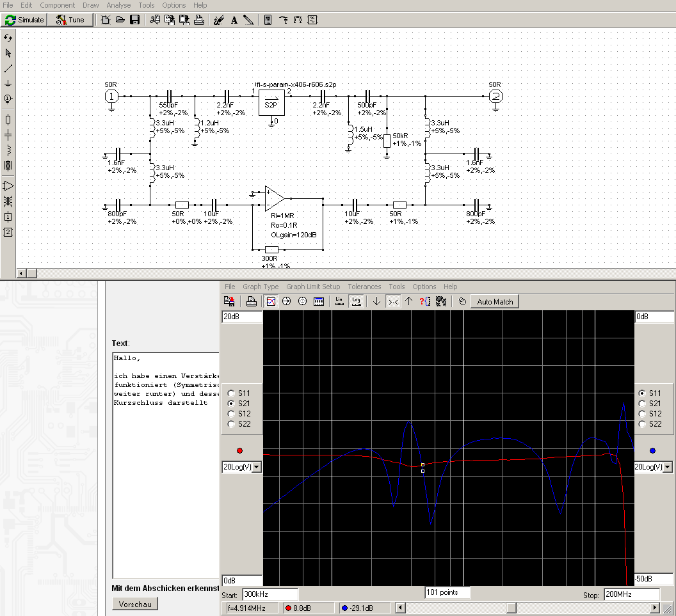This screenshot has height=616, width=676.
Task: Choose the resistor component tool
Action: coord(8,120)
